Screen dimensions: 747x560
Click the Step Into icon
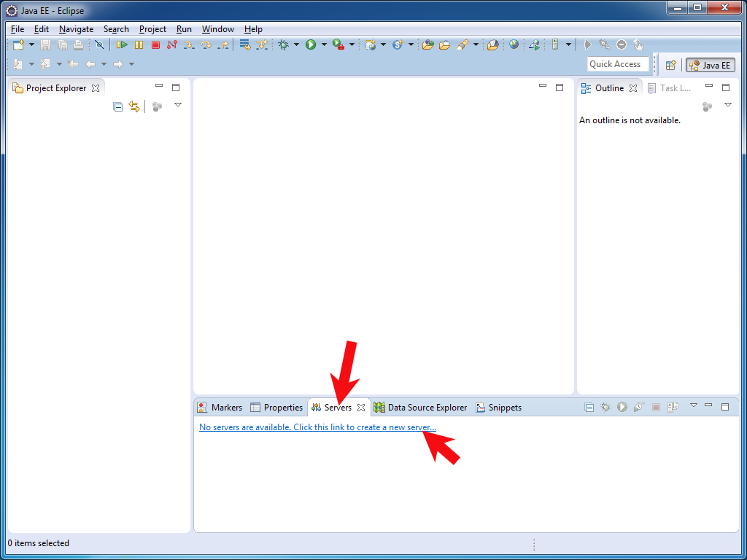pos(189,44)
